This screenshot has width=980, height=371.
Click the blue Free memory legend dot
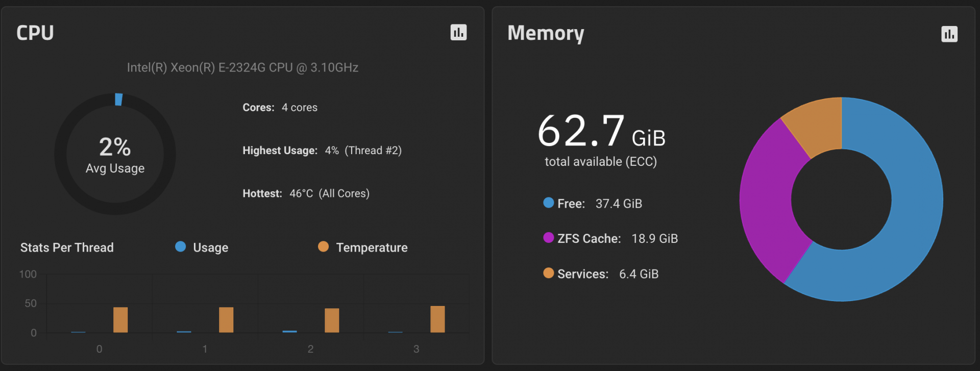[549, 203]
